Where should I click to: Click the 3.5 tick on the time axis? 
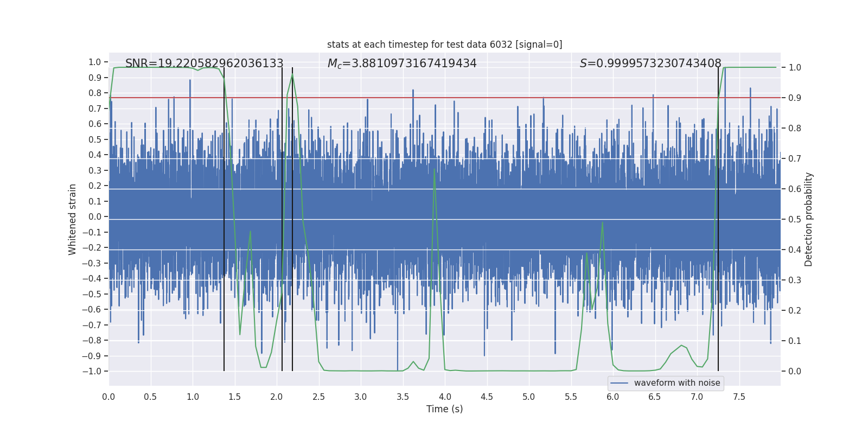pos(403,397)
